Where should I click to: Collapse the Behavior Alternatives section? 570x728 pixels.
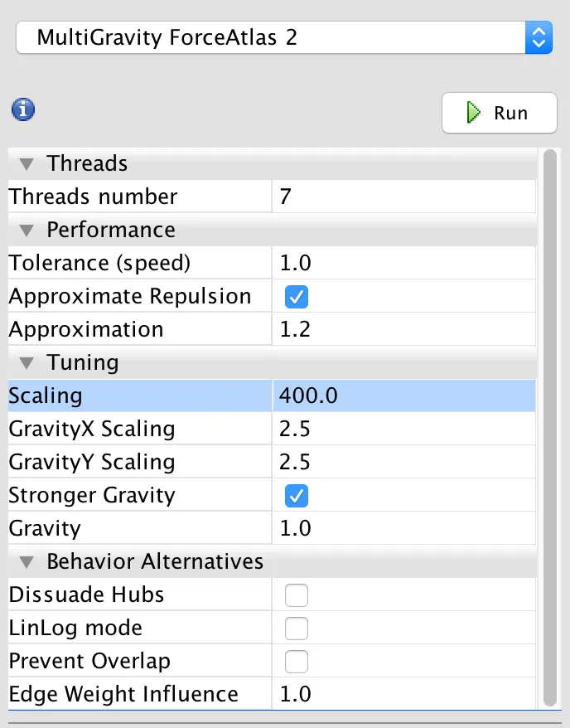pyautogui.click(x=27, y=561)
